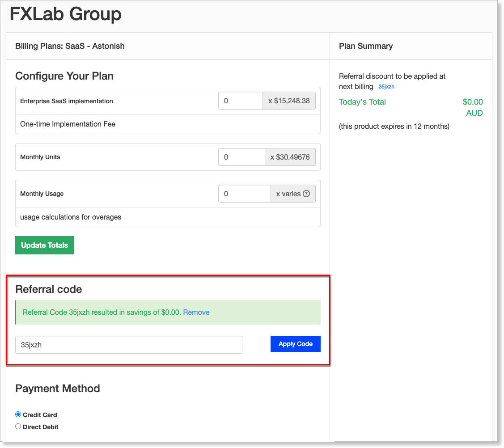Click 'Enterprise SaaS implementation' label
Viewport: 504px width, 448px height.
pos(67,101)
